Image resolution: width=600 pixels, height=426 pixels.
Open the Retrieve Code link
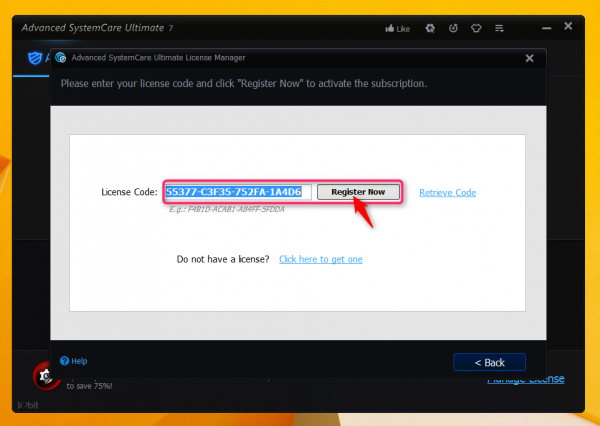click(x=447, y=193)
